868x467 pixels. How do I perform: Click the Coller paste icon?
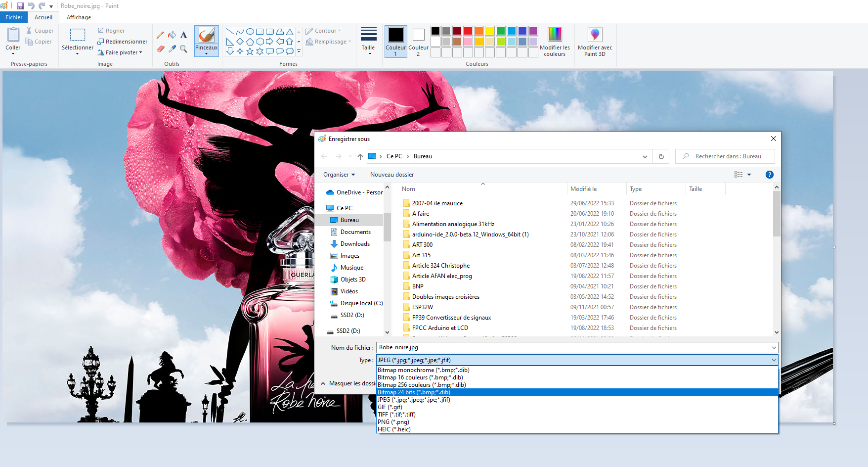(13, 35)
